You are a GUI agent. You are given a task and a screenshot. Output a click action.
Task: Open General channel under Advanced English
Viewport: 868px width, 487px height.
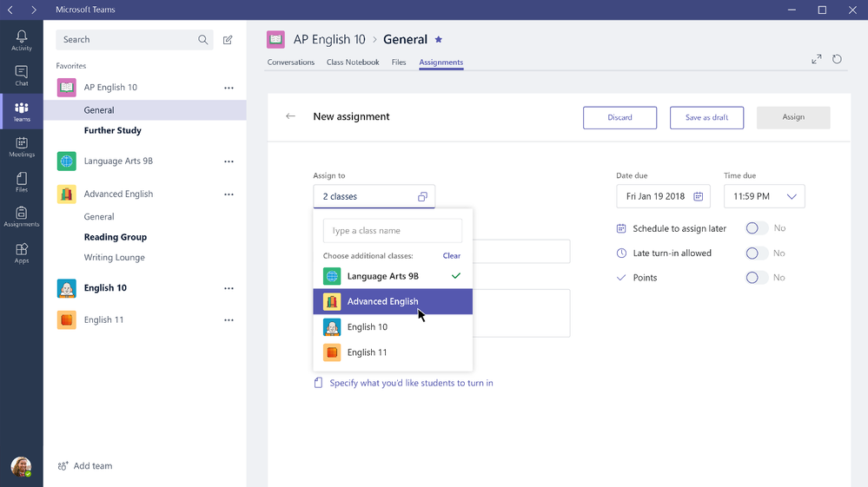99,217
